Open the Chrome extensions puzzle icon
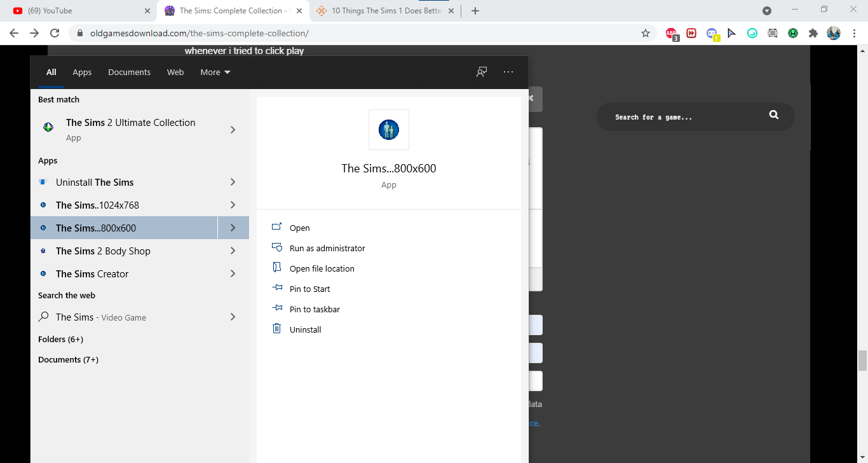The width and height of the screenshot is (868, 463). click(x=813, y=33)
